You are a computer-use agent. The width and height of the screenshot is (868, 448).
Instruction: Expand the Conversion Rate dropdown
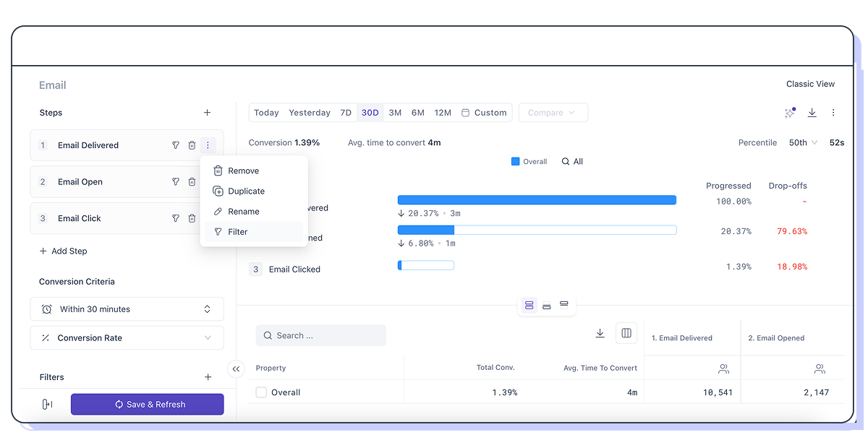[127, 338]
